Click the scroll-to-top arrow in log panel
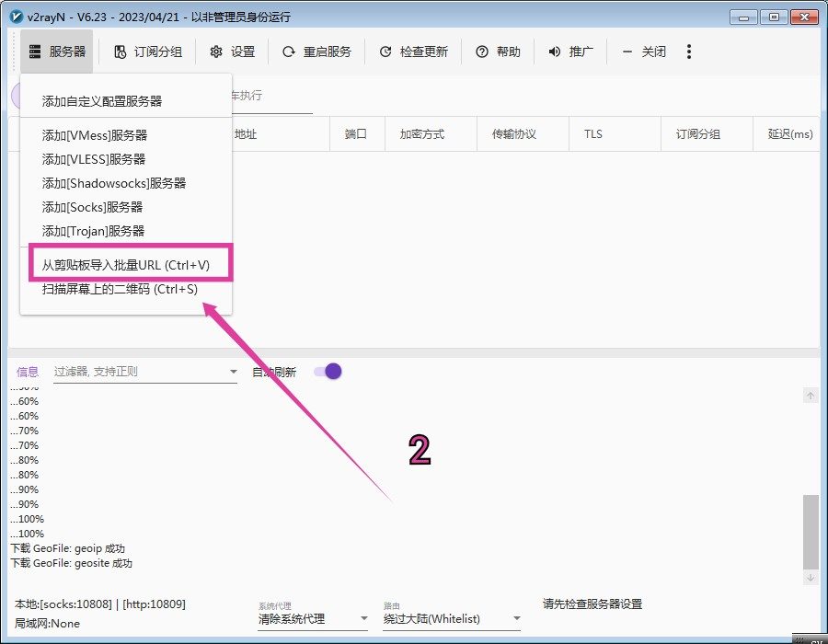The height and width of the screenshot is (644, 828). pyautogui.click(x=810, y=396)
